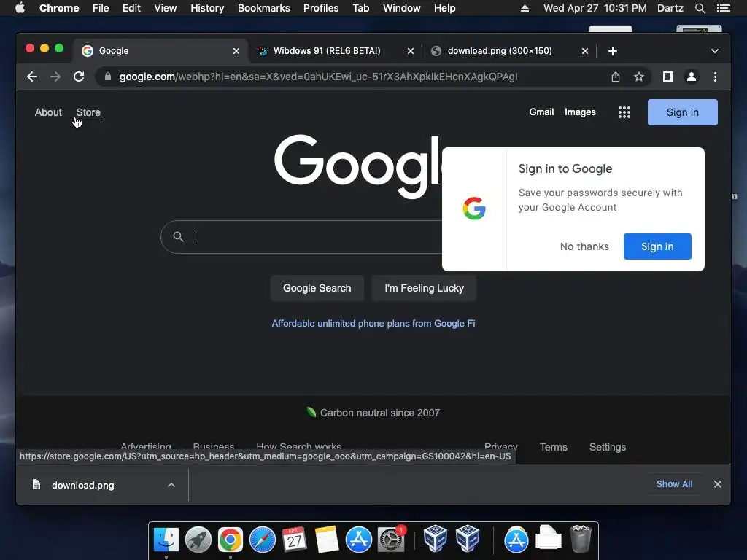Open a new tab with plus button
The image size is (747, 560).
coord(613,51)
